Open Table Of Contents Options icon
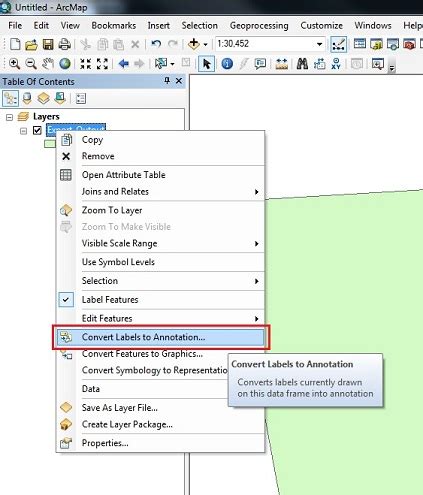This screenshot has height=495, width=423. [81, 98]
